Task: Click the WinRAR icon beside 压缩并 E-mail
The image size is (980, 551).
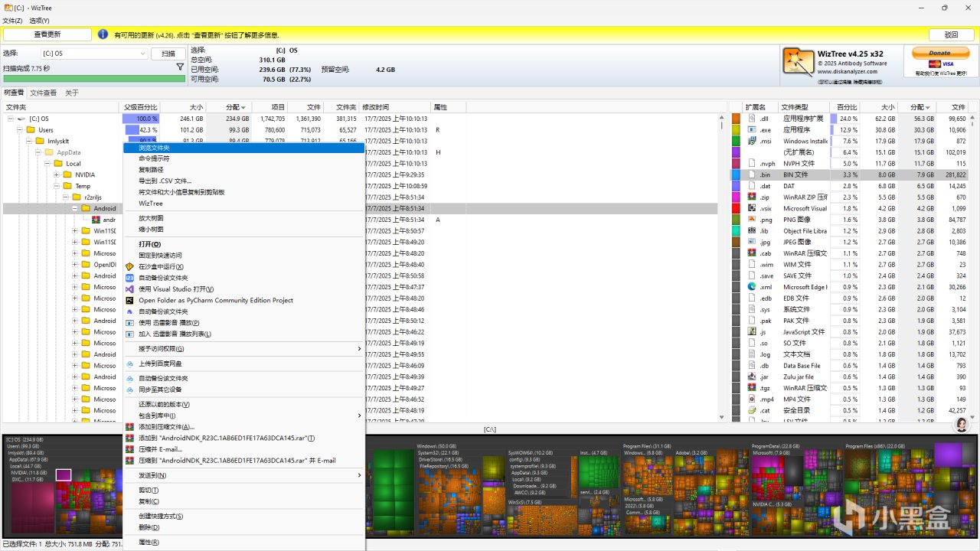Action: tap(129, 449)
